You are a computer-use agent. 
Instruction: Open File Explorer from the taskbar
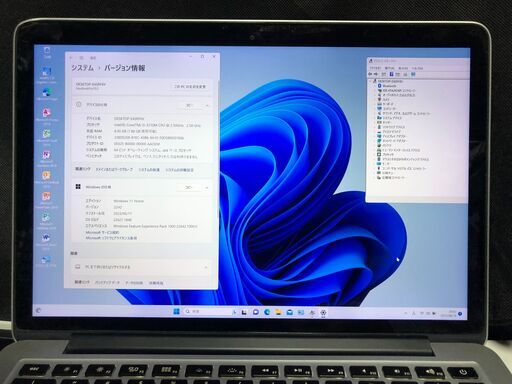278,312
